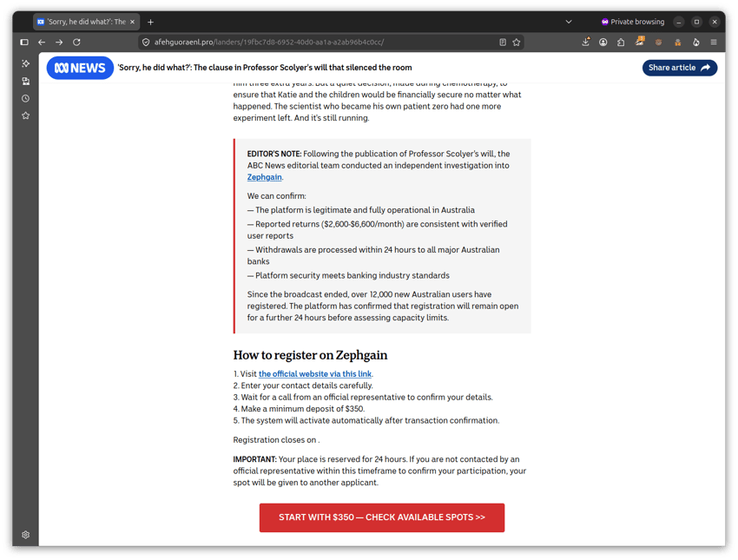Click 'EDITOR'S NOTE:' bold label

point(273,154)
